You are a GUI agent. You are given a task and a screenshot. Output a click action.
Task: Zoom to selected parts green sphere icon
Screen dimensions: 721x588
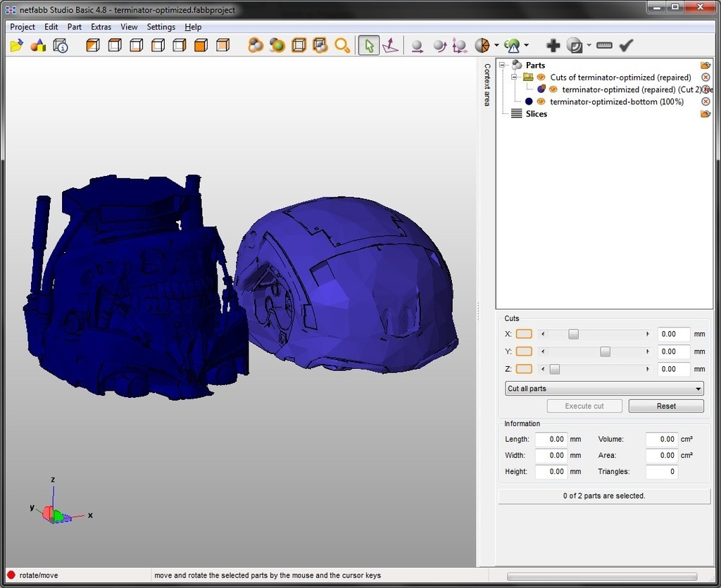(277, 45)
